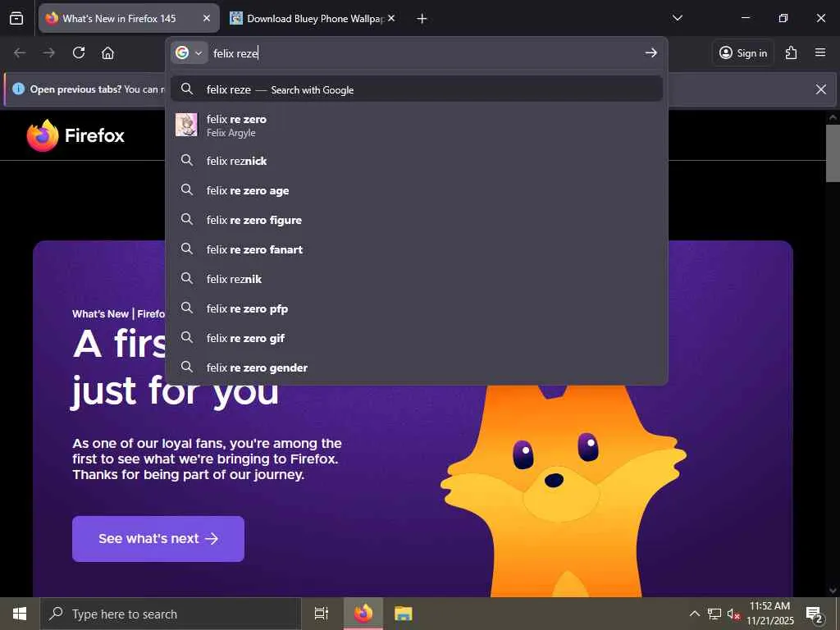Select 'felix re zero figure' suggestion
The width and height of the screenshot is (840, 630).
[417, 220]
